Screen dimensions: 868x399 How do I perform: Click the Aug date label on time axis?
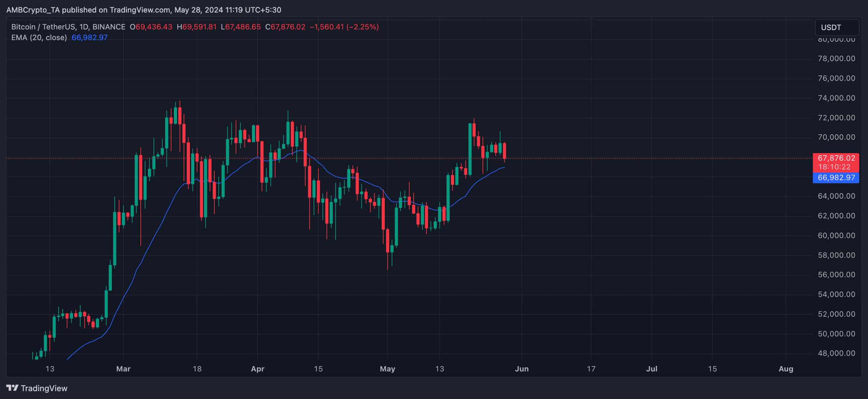786,369
